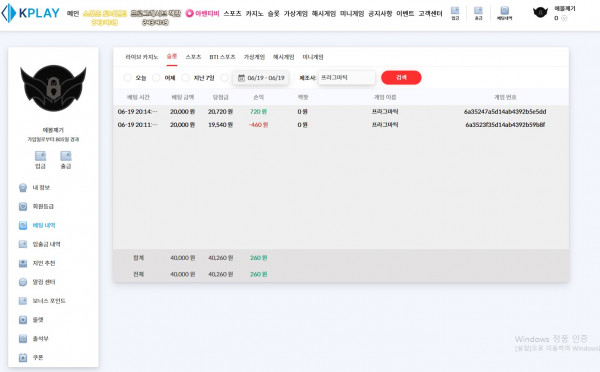Click game number 6a3523f35d14ab4392b59b8f
600x372 pixels.
click(x=505, y=125)
